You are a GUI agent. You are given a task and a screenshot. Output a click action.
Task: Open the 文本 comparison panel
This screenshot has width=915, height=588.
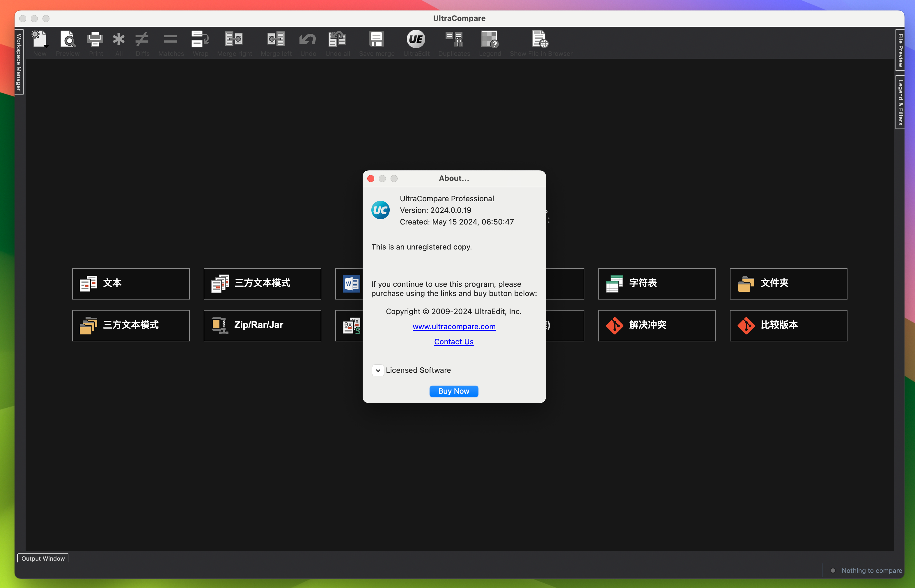[131, 283]
